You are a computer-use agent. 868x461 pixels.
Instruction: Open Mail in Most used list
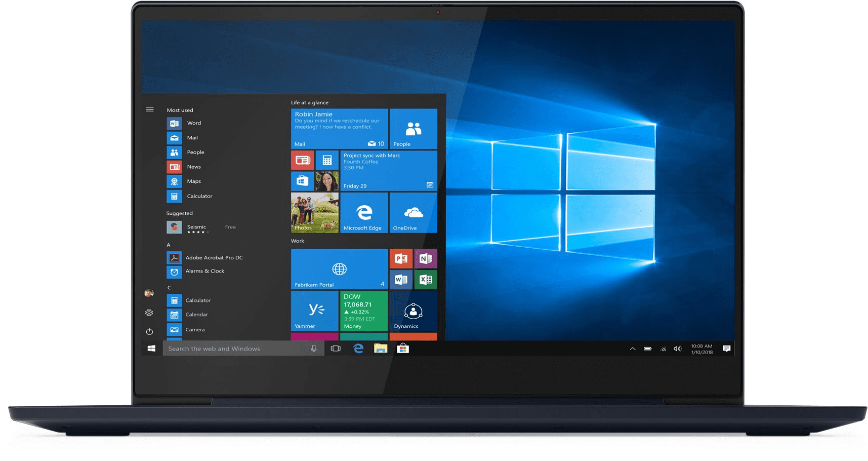[183, 138]
